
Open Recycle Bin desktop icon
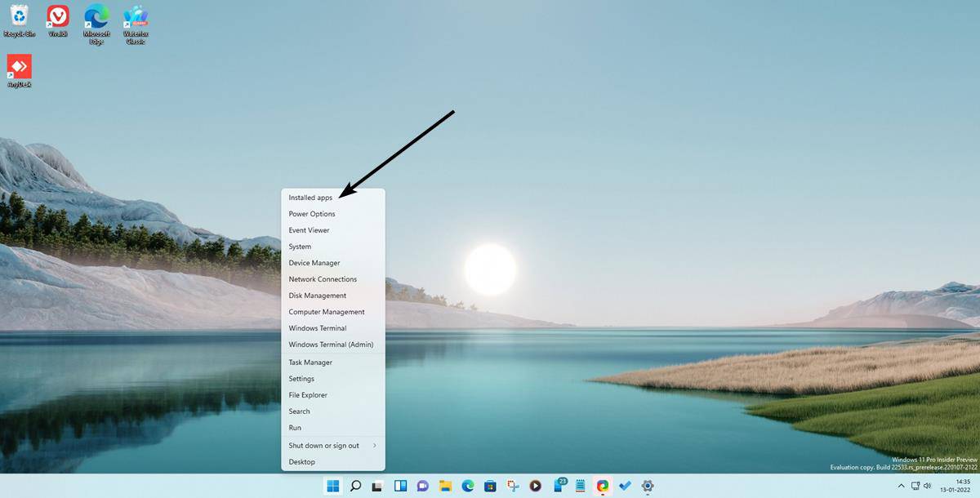point(19,21)
